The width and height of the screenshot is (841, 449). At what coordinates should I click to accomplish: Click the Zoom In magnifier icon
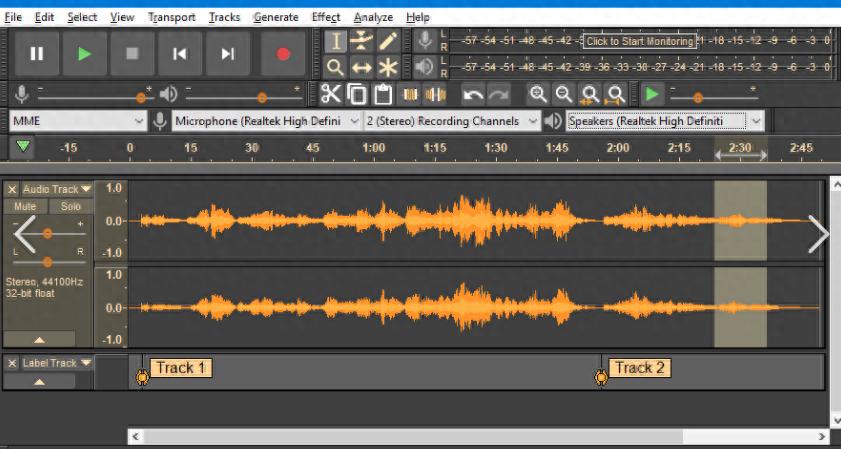click(x=538, y=94)
